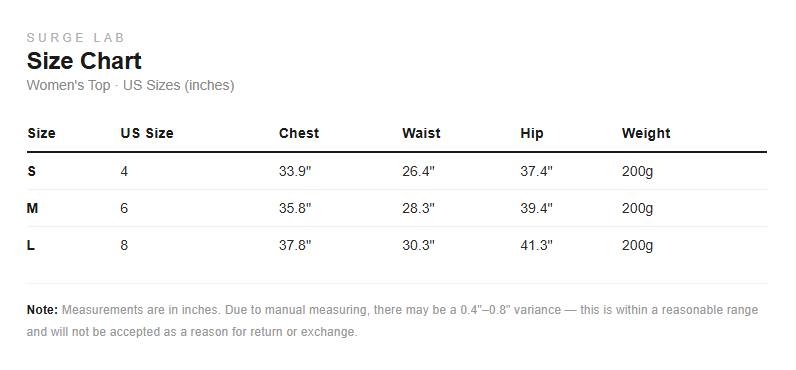Select the SURGE LAB brand label
The height and width of the screenshot is (370, 796).
click(76, 38)
